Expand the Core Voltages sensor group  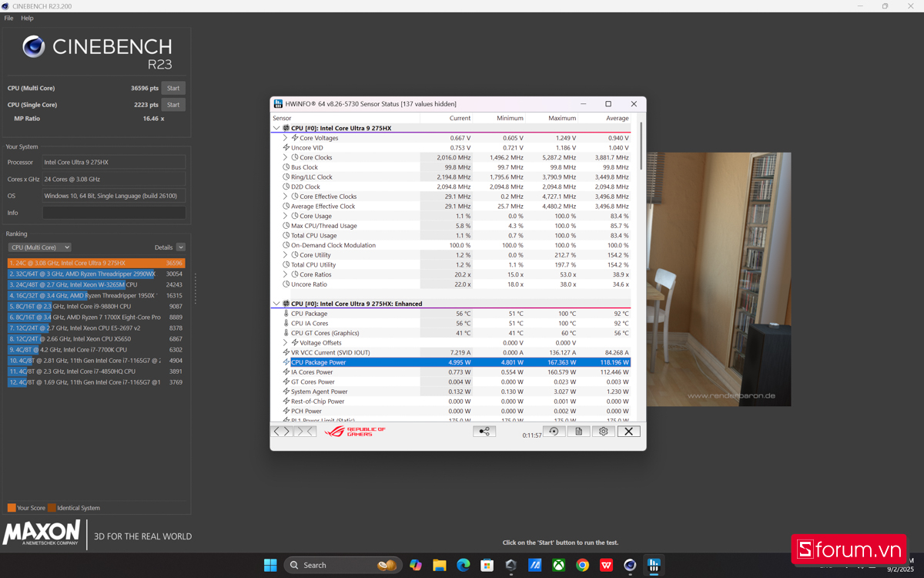point(285,138)
